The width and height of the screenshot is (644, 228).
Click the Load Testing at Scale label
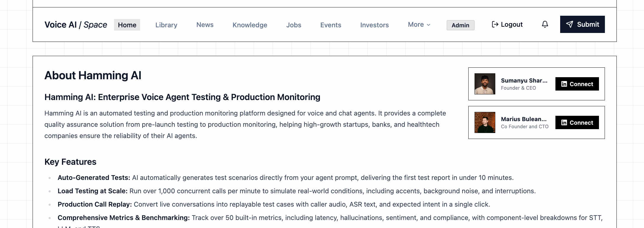tap(93, 191)
